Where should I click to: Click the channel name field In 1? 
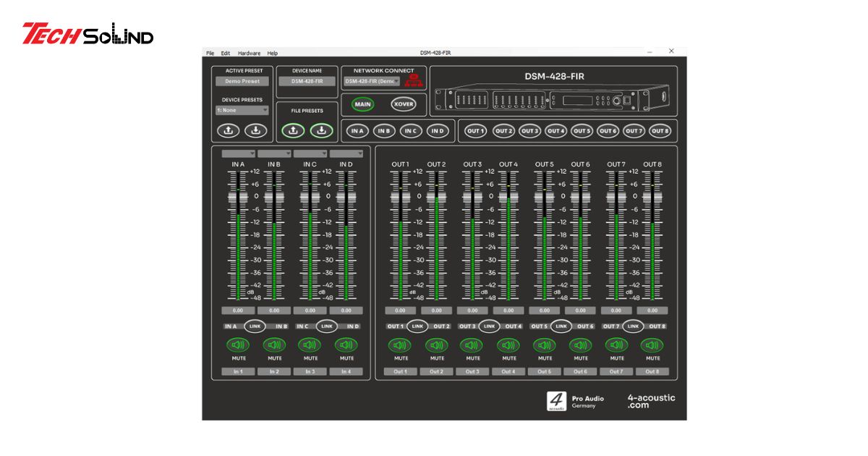(x=238, y=371)
